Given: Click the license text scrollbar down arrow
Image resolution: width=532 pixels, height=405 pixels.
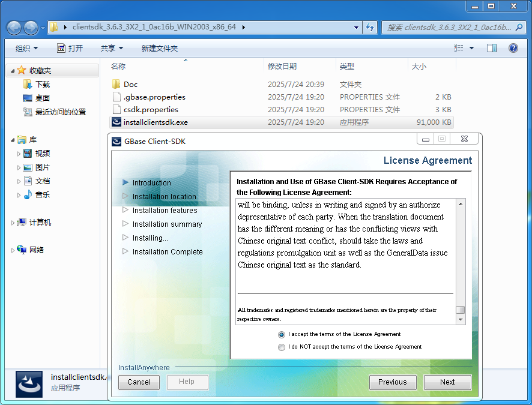Looking at the screenshot, I should (x=461, y=320).
